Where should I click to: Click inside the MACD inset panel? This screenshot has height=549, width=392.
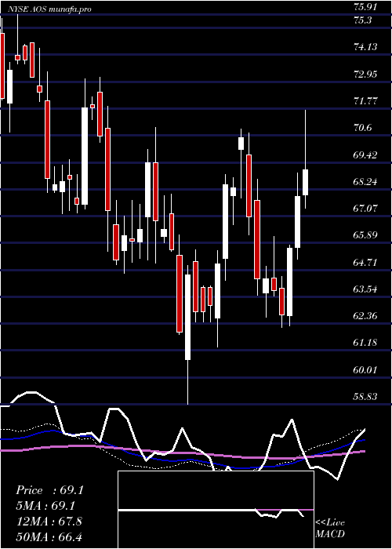(216, 510)
